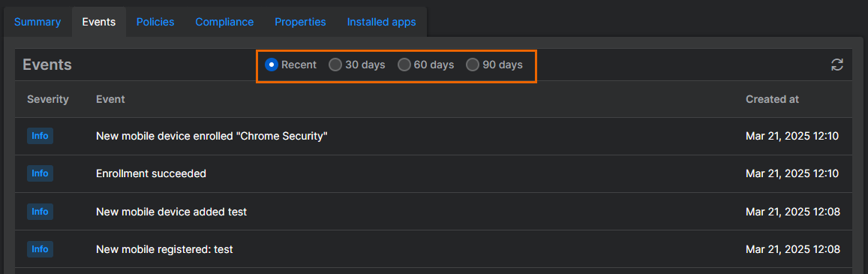Refresh the Events list

coord(837,65)
